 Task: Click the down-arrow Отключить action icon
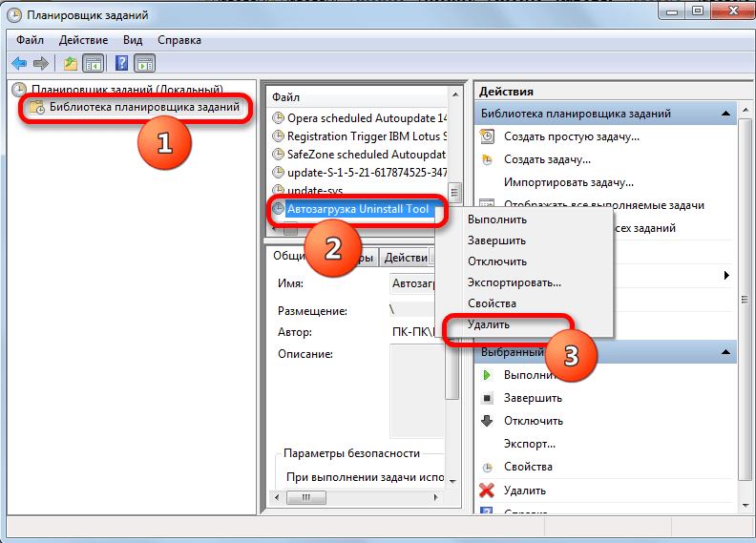pos(487,421)
